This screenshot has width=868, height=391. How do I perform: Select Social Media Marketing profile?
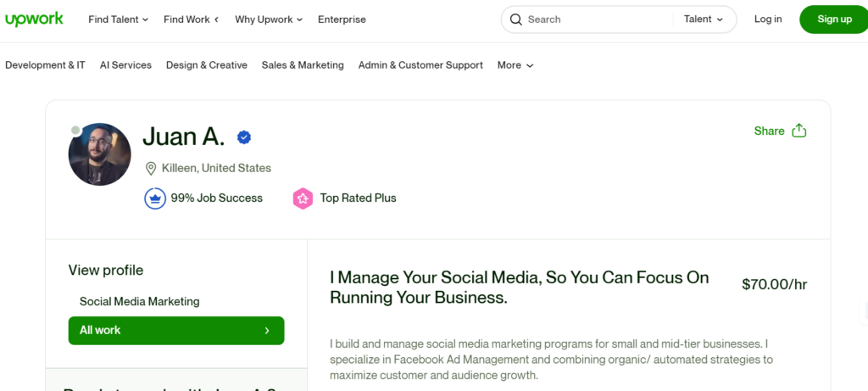[x=140, y=301]
